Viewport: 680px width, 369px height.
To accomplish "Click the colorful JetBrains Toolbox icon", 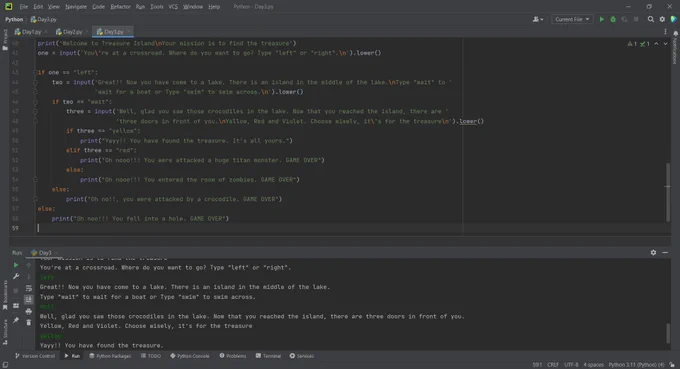I will click(673, 20).
